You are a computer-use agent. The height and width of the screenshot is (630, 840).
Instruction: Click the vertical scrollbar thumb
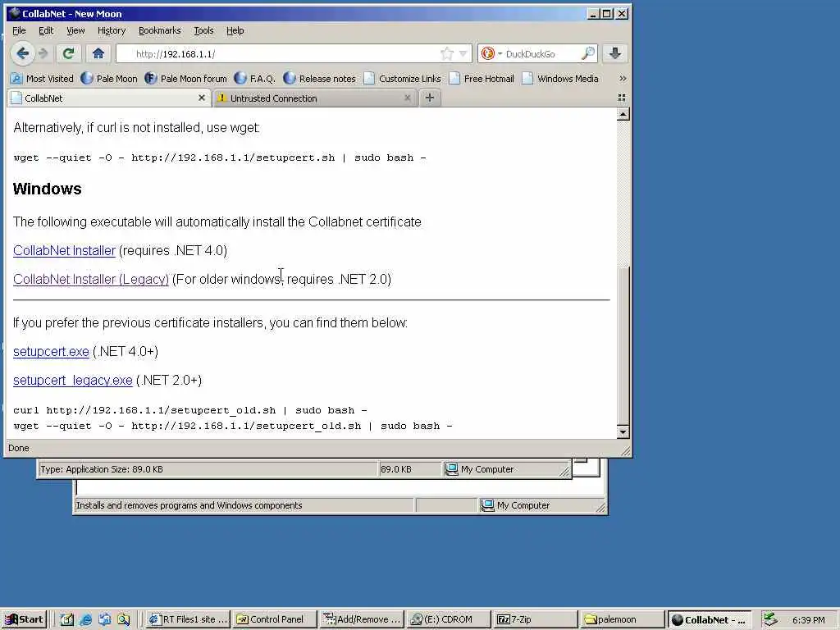pyautogui.click(x=623, y=345)
